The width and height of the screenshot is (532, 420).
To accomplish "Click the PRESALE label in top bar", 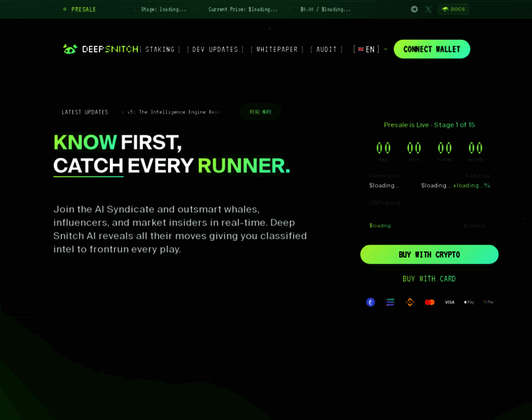I will [x=83, y=10].
